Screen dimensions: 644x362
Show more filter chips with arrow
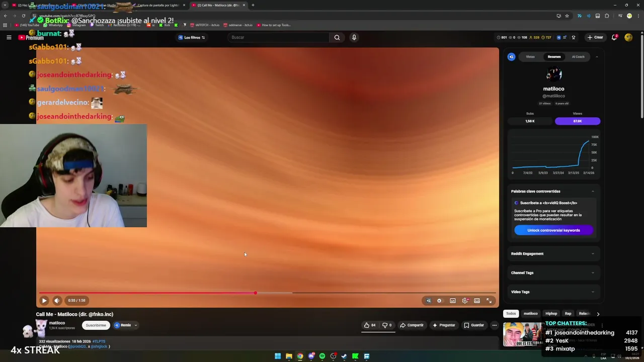pos(598,314)
